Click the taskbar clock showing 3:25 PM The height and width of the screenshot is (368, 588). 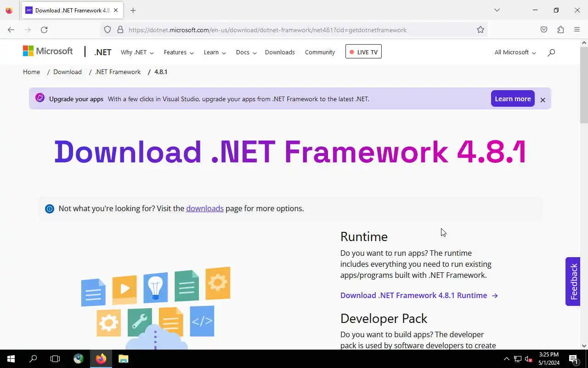(x=549, y=359)
